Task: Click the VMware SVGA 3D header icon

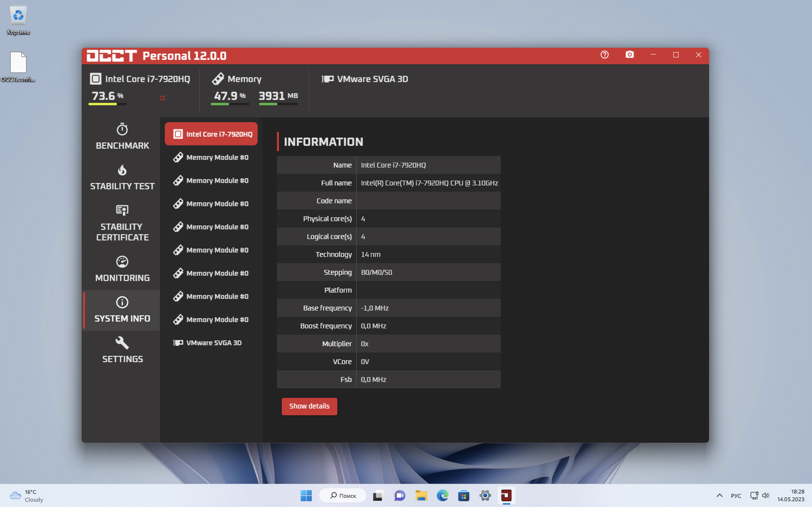Action: 328,79
